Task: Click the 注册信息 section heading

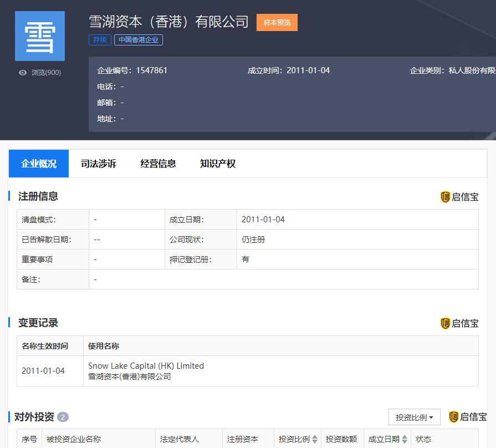Action: click(38, 196)
